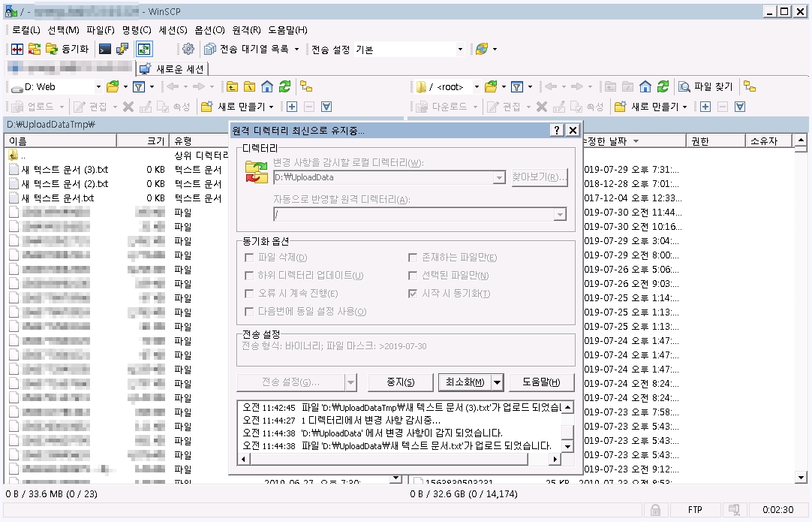Open the 전송 설정 기본 preset dropdown
This screenshot has width=812, height=522.
click(460, 50)
